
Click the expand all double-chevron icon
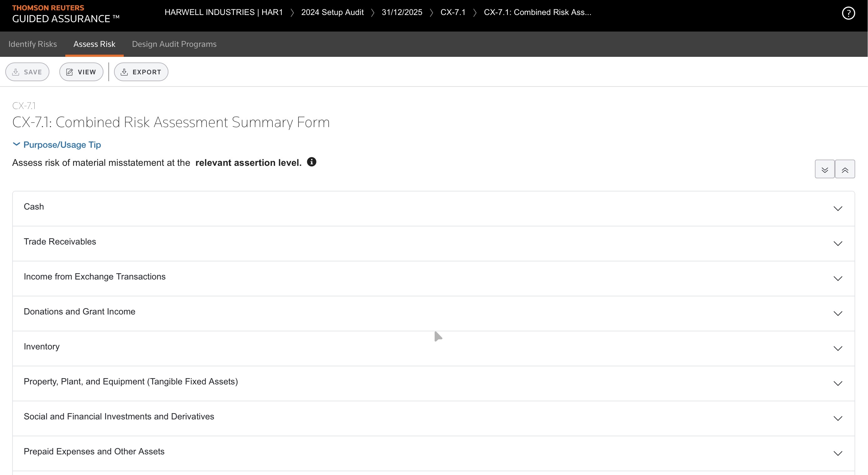825,170
